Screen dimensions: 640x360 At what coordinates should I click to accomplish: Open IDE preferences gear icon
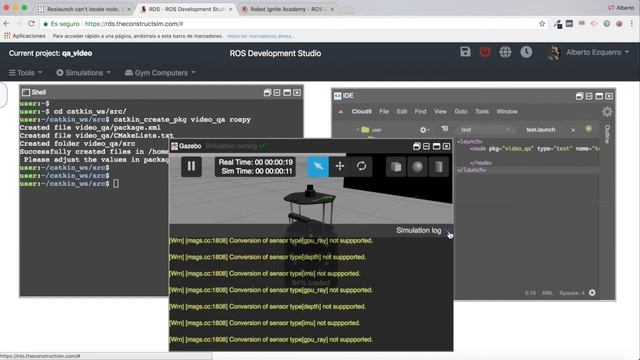pyautogui.click(x=607, y=111)
